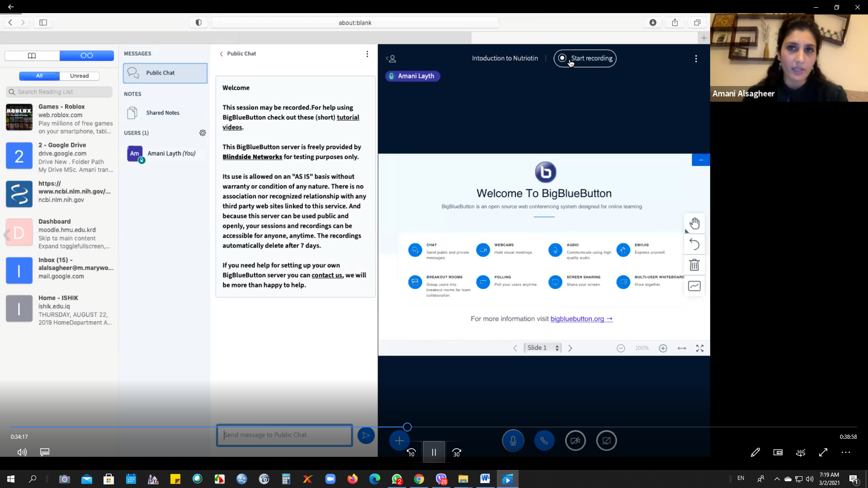Click the Search Reading List field
This screenshot has width=868, height=488.
click(x=59, y=92)
